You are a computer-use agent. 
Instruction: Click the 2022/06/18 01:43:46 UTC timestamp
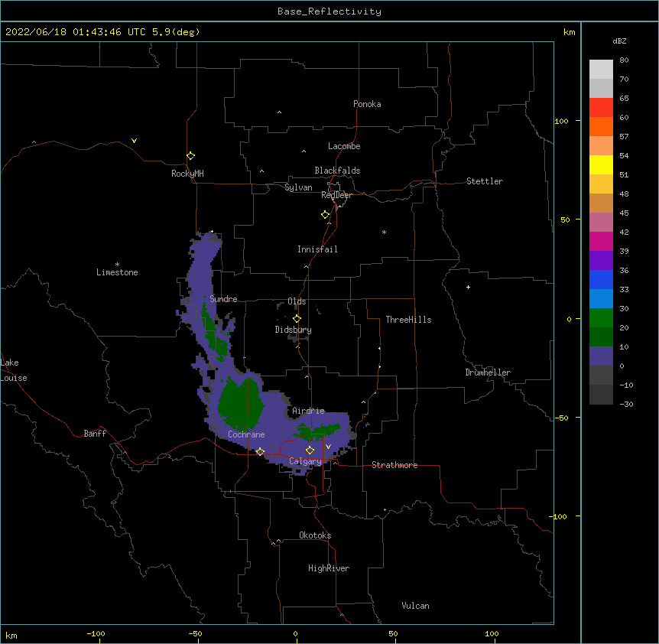[76, 32]
